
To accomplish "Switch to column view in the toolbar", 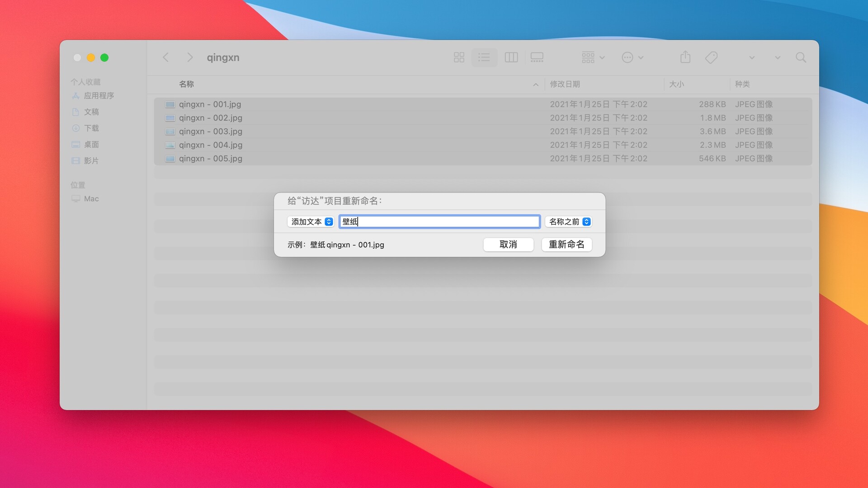I will tap(511, 57).
